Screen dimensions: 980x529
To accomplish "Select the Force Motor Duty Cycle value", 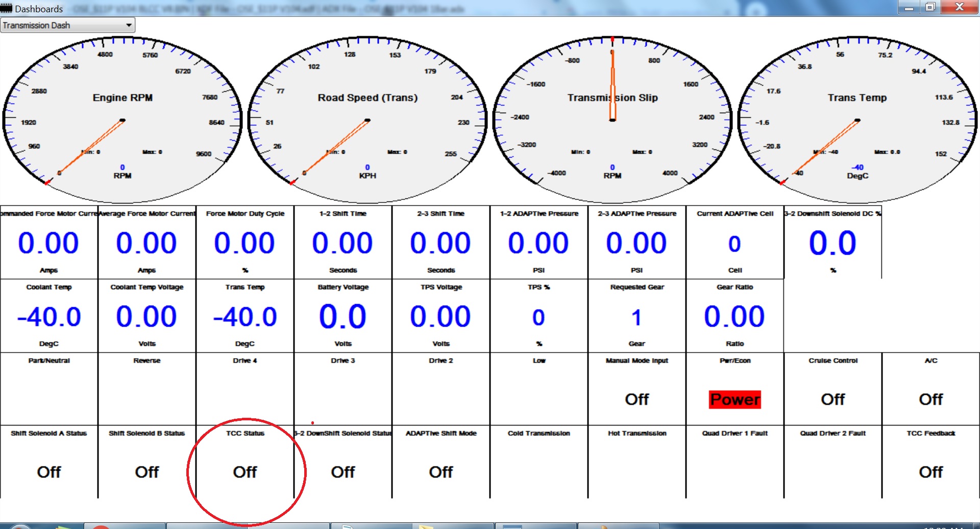I will pyautogui.click(x=244, y=243).
